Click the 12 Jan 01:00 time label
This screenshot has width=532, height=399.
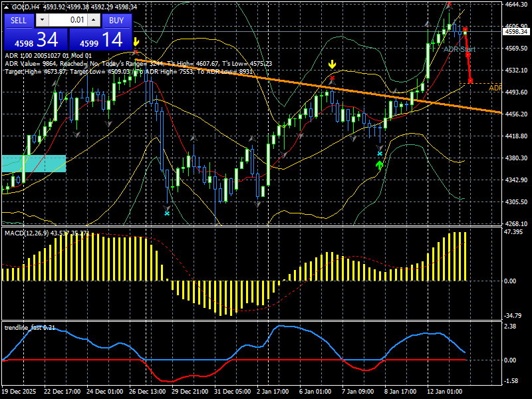444,392
